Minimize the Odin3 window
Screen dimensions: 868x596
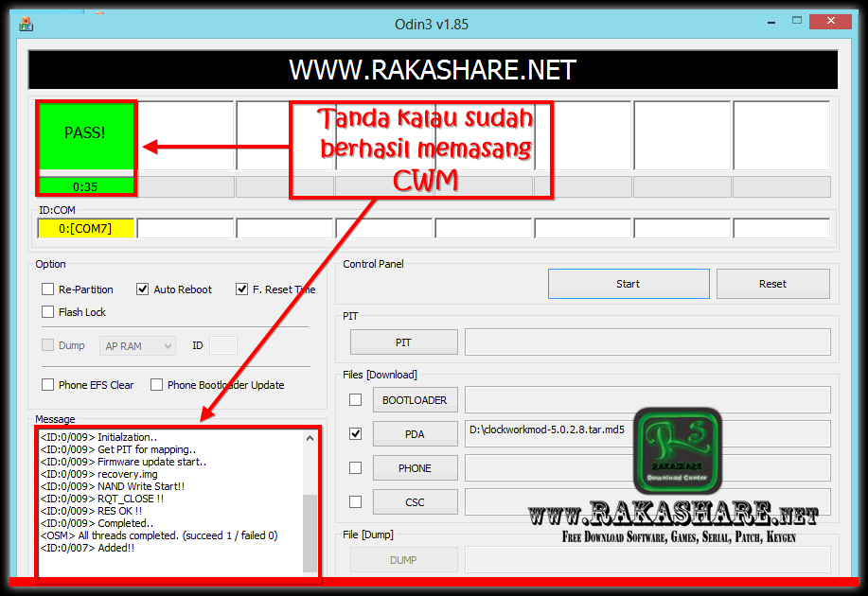click(771, 22)
